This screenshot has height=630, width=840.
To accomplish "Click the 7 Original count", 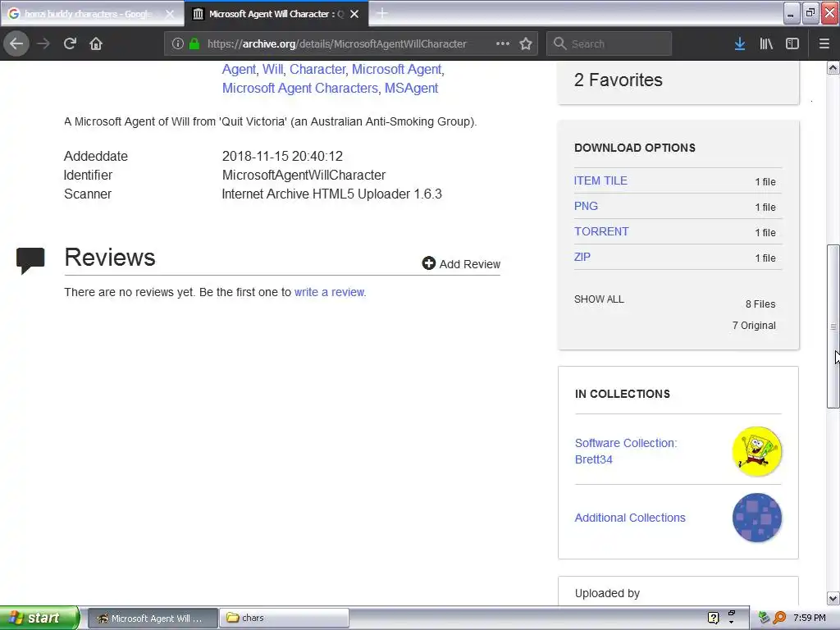I will coord(754,325).
